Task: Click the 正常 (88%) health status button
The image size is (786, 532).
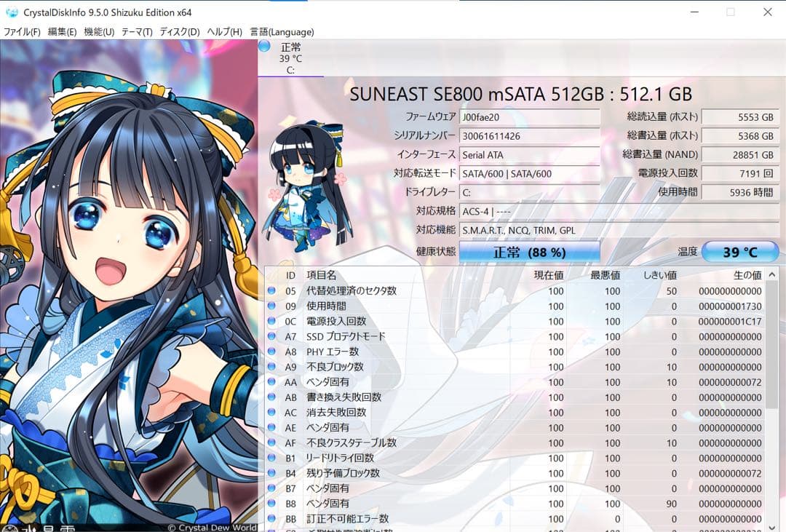Action: [x=531, y=251]
